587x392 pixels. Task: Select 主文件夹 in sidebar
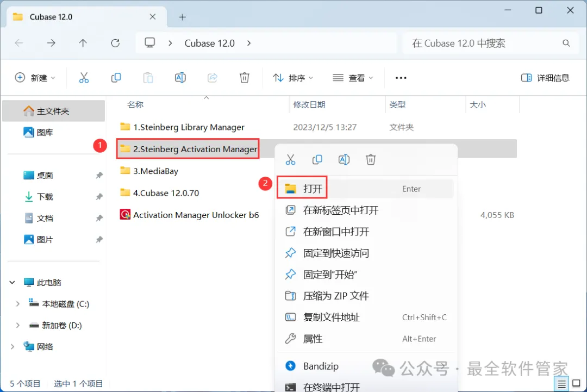coord(53,111)
